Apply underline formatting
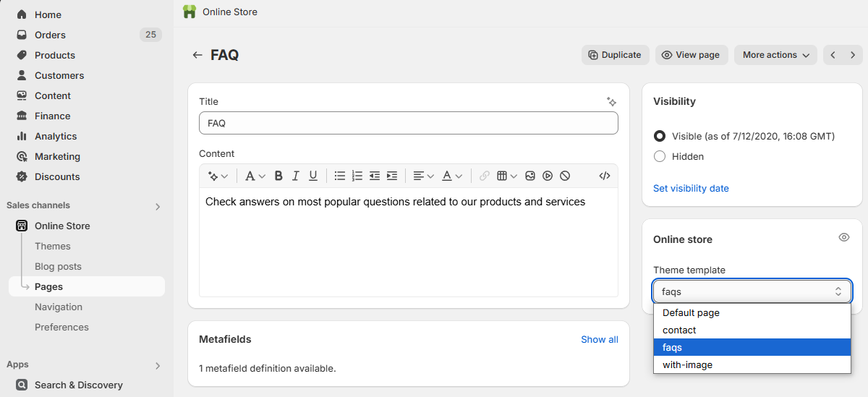The image size is (868, 397). pyautogui.click(x=313, y=176)
